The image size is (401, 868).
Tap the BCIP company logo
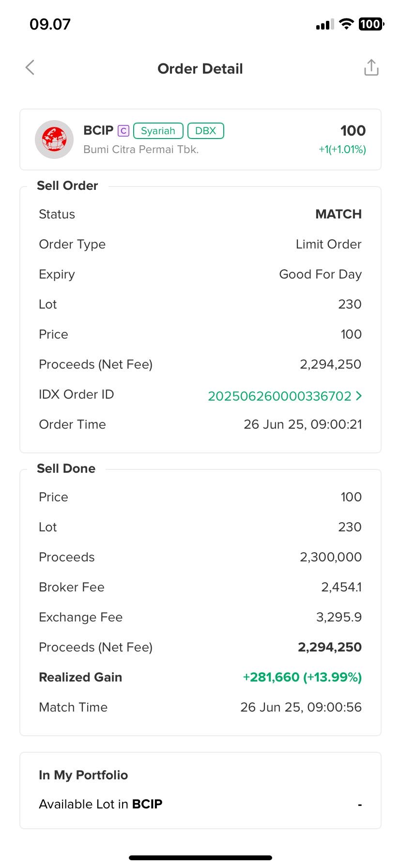pos(54,139)
